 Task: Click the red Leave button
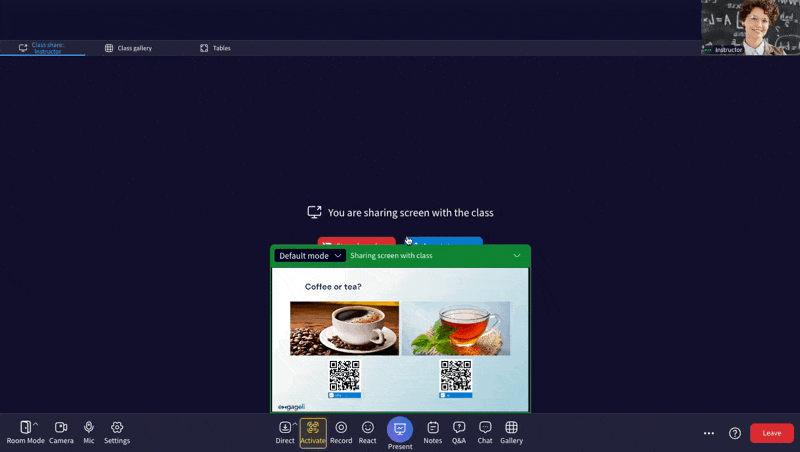pyautogui.click(x=771, y=433)
